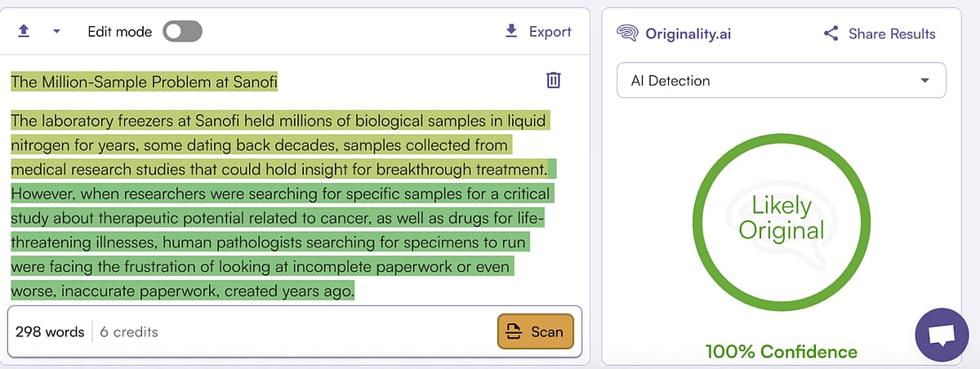Click the Likely Original result circle
Image resolution: width=980 pixels, height=369 pixels.
click(781, 217)
